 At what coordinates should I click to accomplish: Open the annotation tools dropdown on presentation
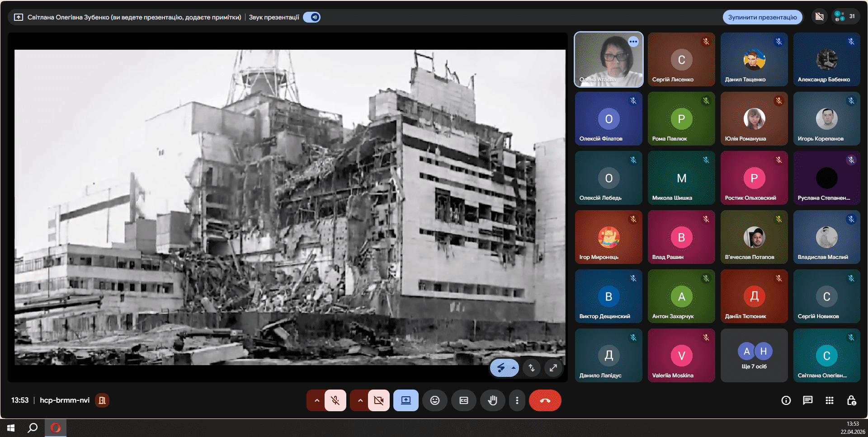point(514,368)
